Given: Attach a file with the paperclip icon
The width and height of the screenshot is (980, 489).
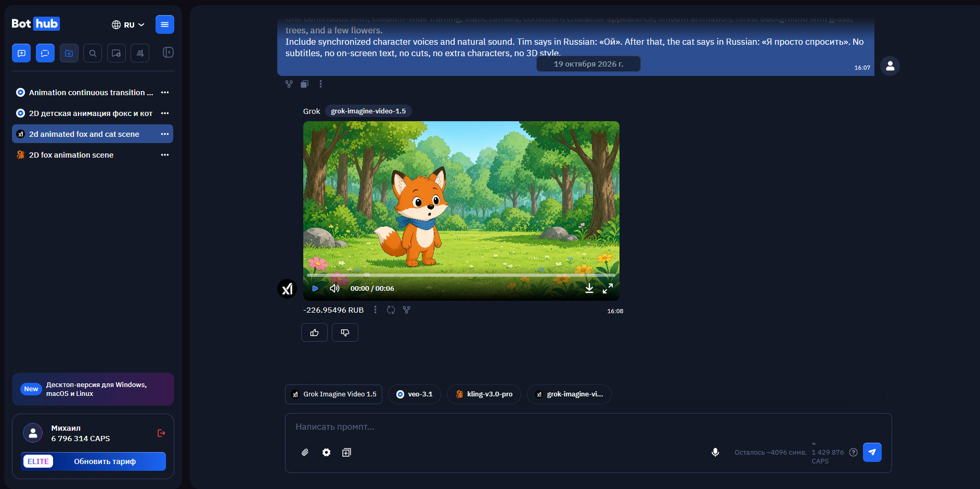Looking at the screenshot, I should tap(305, 453).
